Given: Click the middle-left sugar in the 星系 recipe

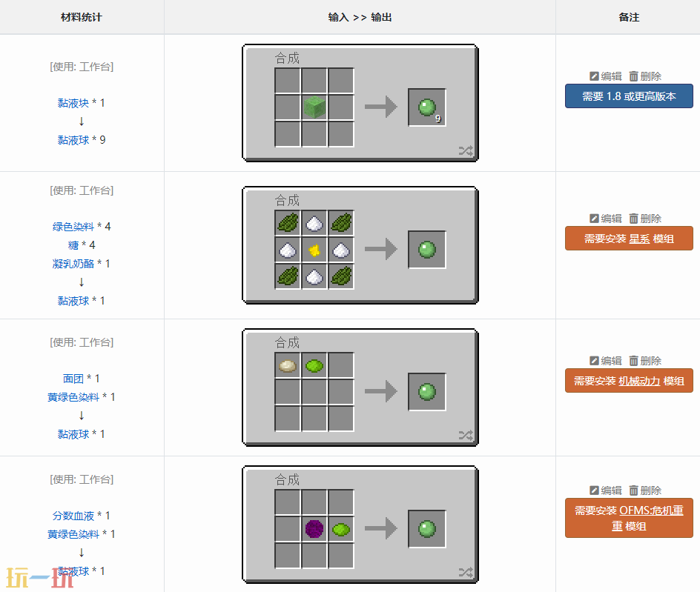Looking at the screenshot, I should point(288,250).
